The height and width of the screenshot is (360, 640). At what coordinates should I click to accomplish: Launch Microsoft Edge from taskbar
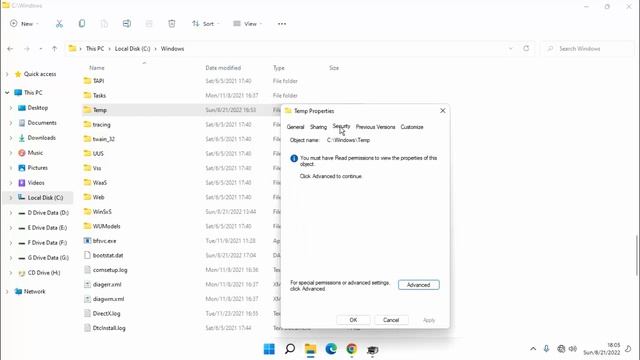point(331,349)
